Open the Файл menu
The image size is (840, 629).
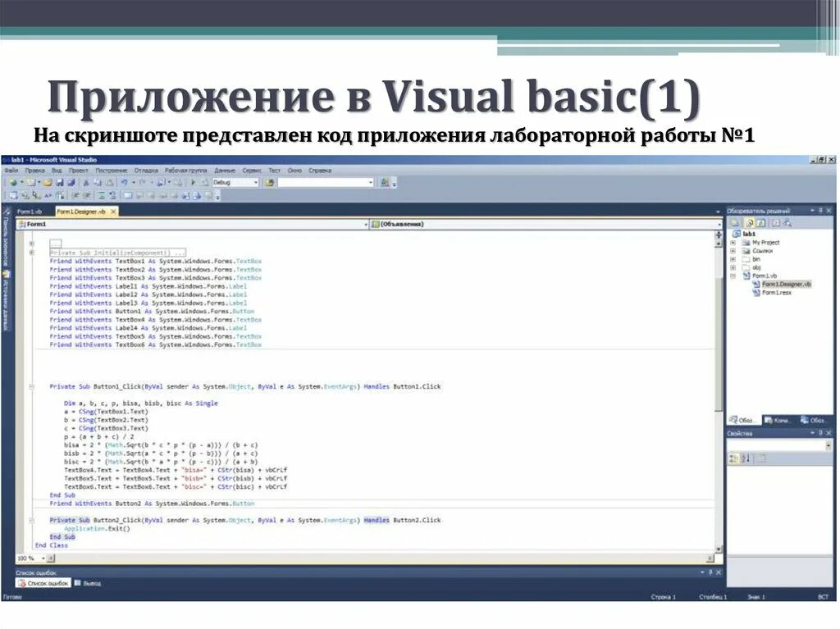(11, 171)
